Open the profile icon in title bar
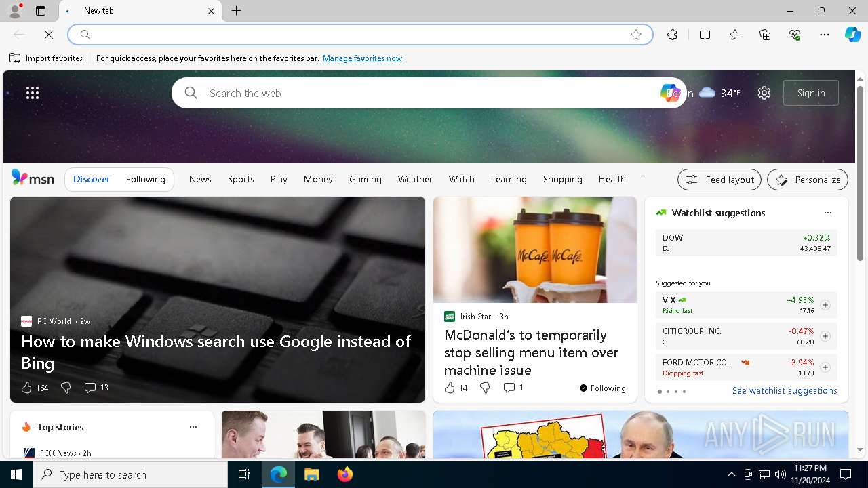 (x=15, y=11)
